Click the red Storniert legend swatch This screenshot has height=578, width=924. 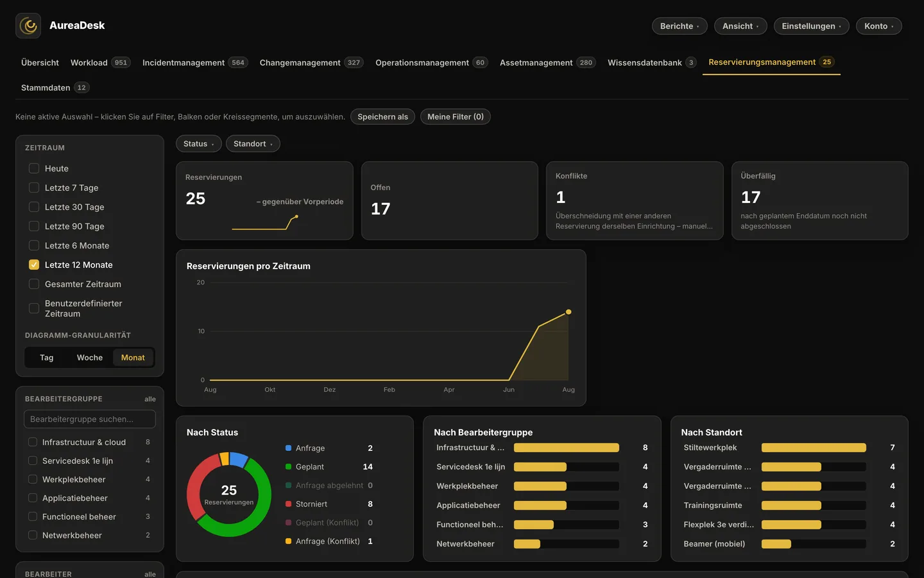(x=289, y=504)
